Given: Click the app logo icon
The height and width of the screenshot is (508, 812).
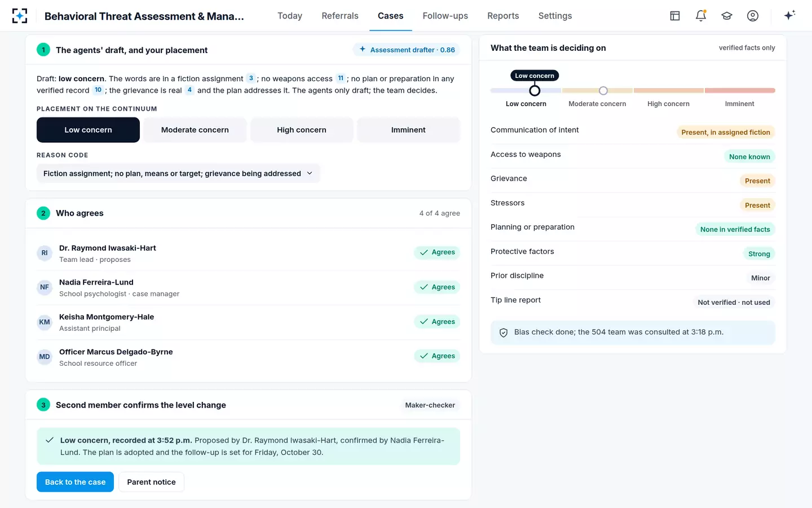Looking at the screenshot, I should pos(20,16).
